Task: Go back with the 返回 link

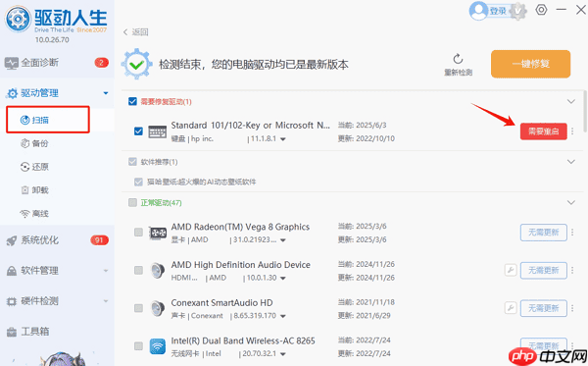Action: 136,32
